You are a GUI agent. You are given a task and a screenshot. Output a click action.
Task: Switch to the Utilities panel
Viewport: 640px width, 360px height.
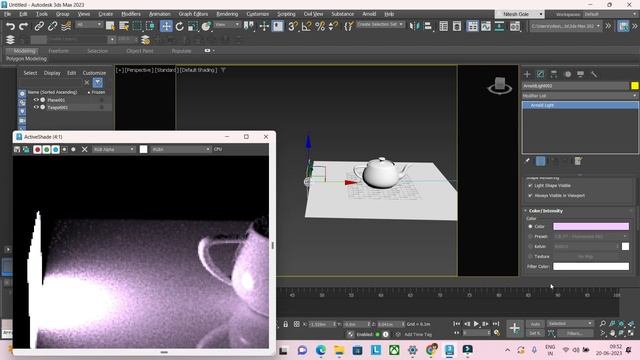594,74
